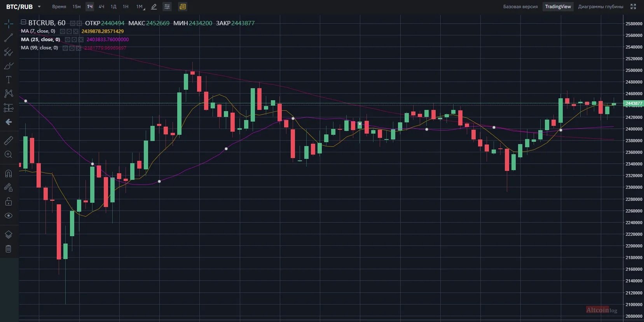Open the object tree layers icon
644x322 pixels.
tap(9, 235)
